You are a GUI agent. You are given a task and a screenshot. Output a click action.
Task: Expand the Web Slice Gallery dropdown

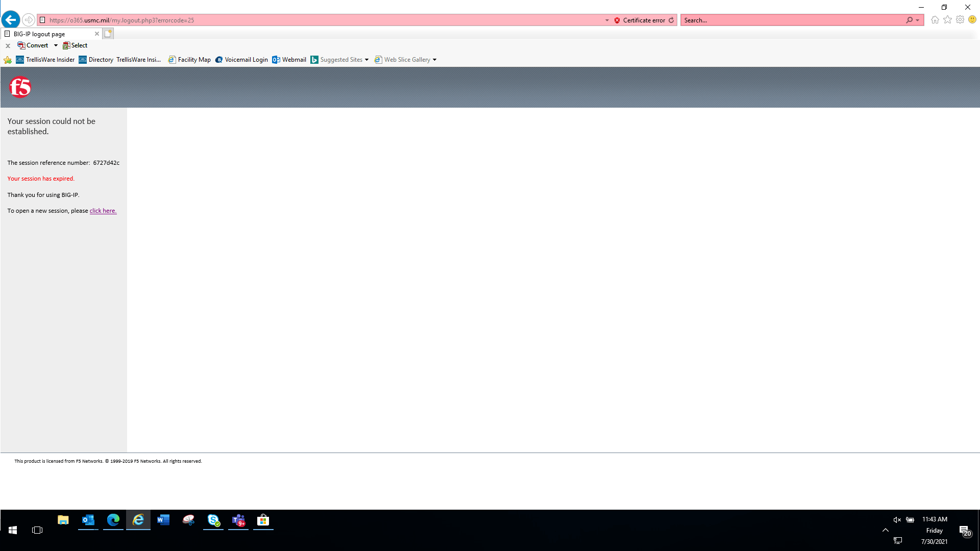[x=434, y=60]
